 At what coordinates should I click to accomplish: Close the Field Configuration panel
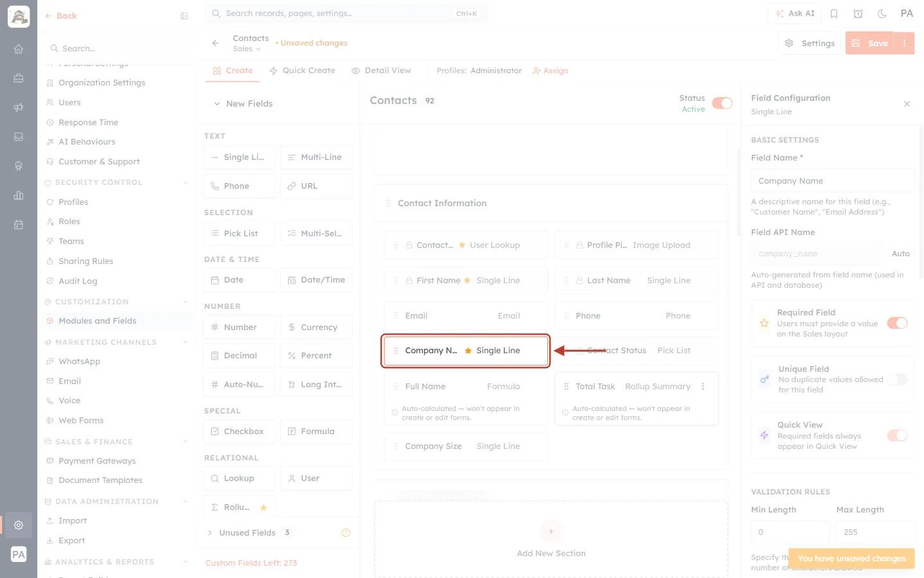click(x=907, y=104)
